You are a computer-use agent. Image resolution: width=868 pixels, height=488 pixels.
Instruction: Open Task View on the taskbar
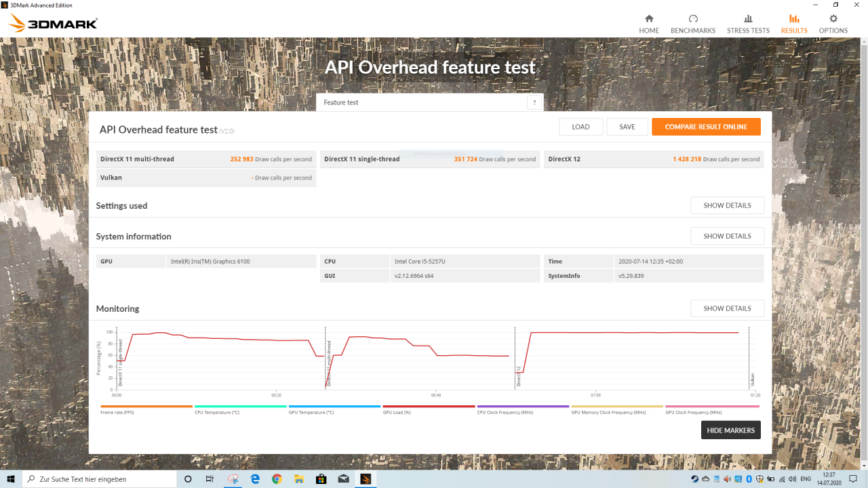point(210,479)
